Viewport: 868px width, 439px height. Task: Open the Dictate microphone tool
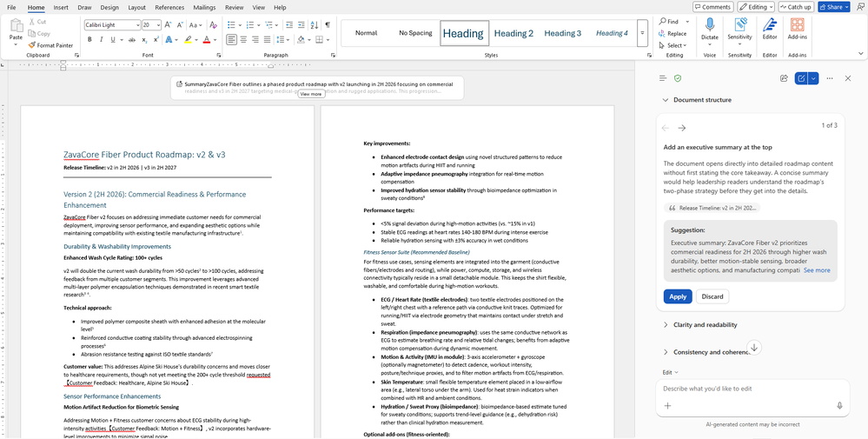tap(710, 29)
